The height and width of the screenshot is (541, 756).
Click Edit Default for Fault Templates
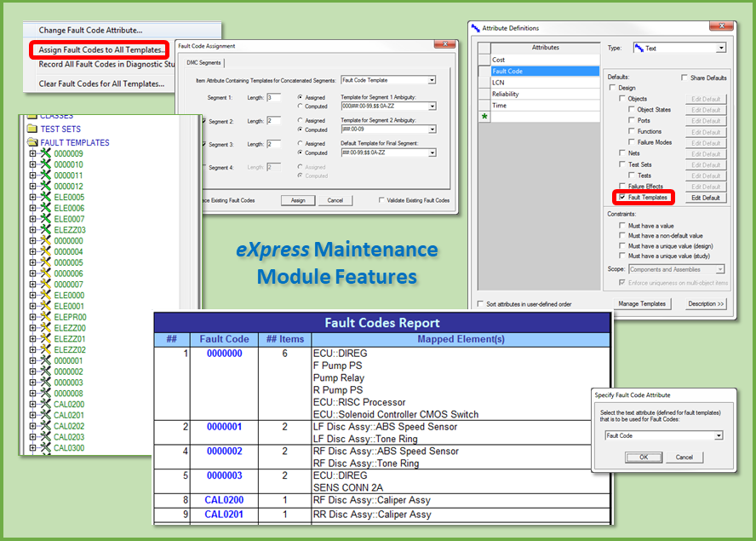point(706,198)
